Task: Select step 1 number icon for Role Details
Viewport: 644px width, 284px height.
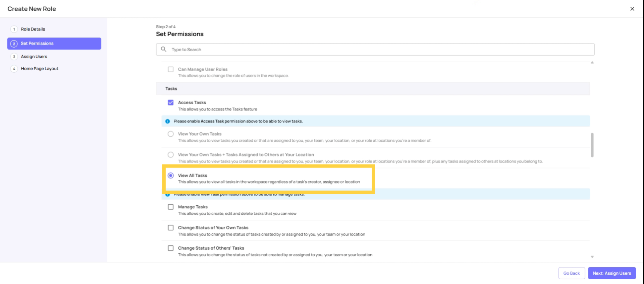Action: pos(14,29)
